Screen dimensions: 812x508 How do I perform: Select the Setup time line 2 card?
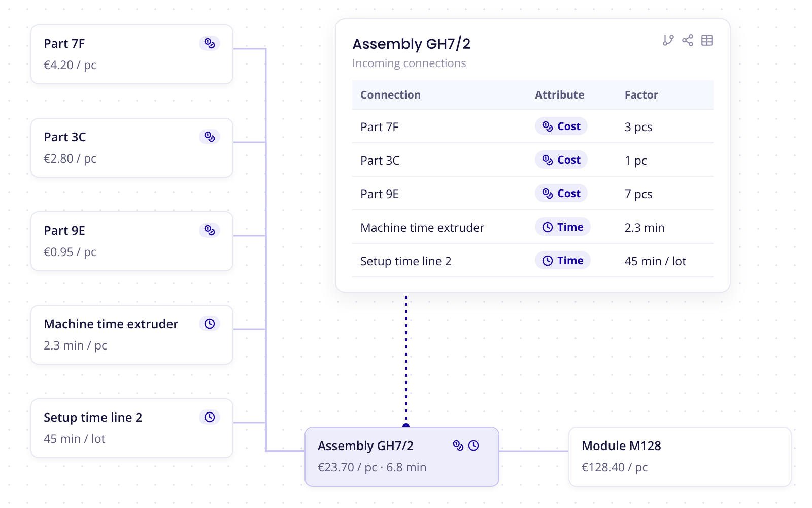[x=132, y=428]
